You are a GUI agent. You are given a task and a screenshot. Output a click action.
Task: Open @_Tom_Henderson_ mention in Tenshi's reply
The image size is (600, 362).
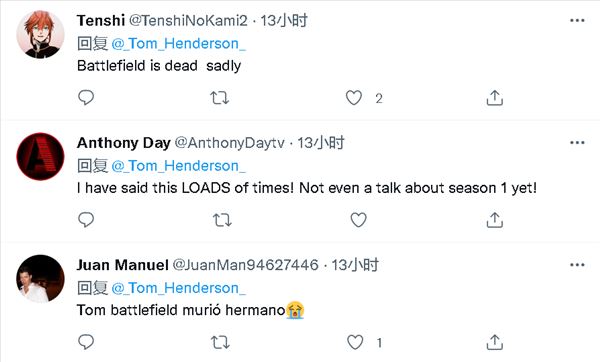pos(179,44)
